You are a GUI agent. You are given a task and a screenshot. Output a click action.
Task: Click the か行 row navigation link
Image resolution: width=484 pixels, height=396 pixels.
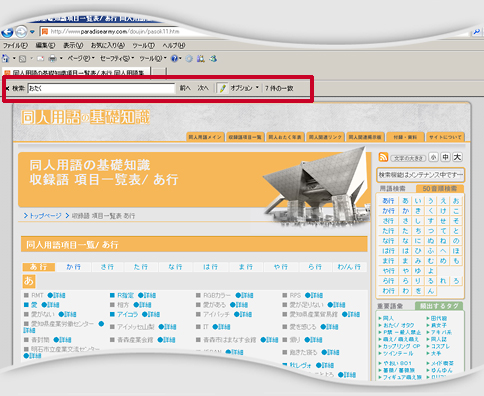click(x=74, y=267)
